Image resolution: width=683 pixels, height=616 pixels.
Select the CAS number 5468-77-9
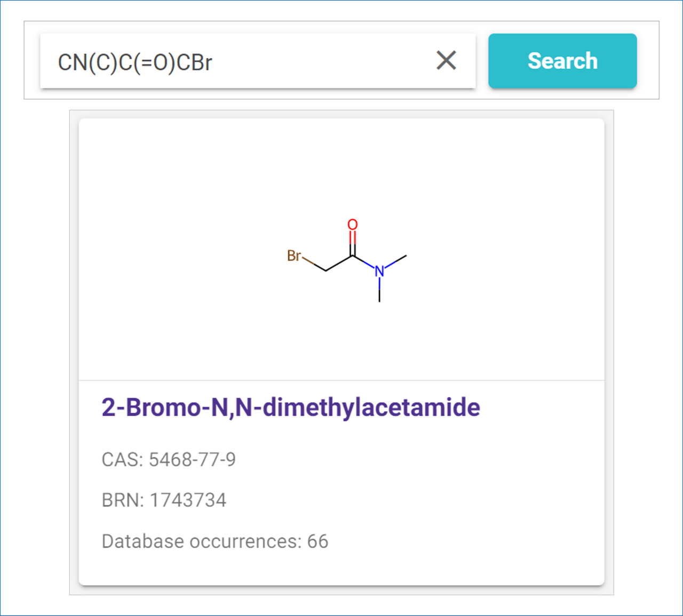[192, 459]
